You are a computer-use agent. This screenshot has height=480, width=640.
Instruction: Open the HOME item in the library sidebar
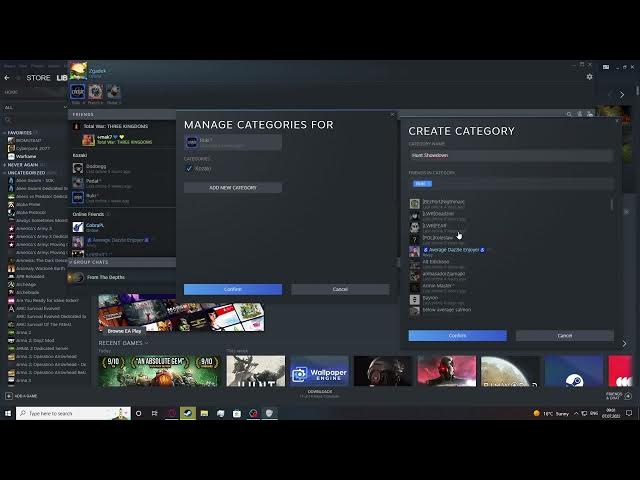(x=11, y=92)
